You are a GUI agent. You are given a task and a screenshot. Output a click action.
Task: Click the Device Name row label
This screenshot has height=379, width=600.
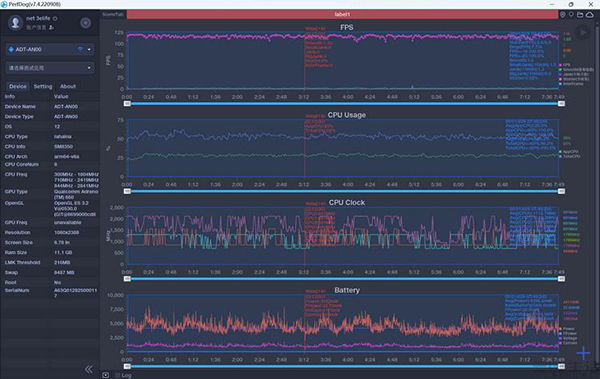click(20, 106)
